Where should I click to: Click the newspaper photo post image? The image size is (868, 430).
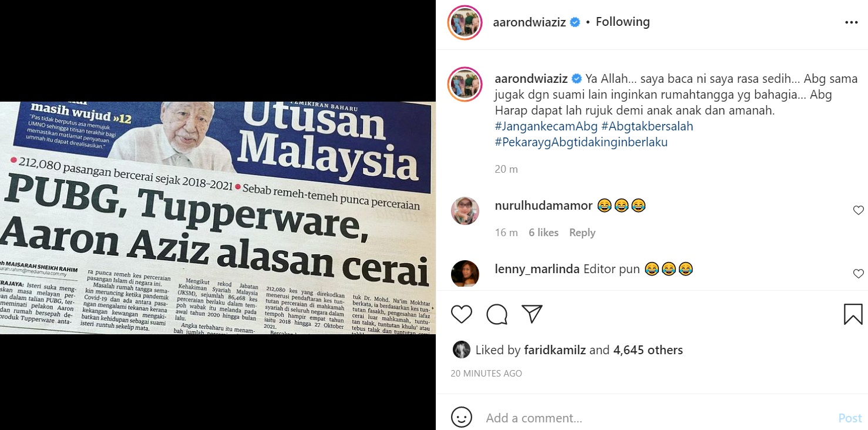coord(218,218)
